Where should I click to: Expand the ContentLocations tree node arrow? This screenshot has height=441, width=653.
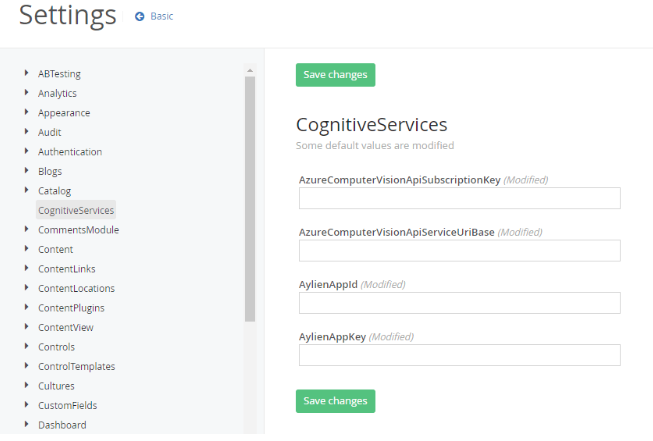pos(27,287)
